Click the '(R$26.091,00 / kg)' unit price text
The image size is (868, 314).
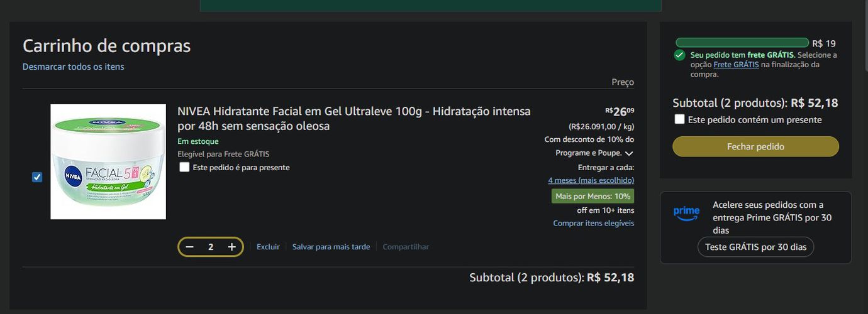(601, 126)
